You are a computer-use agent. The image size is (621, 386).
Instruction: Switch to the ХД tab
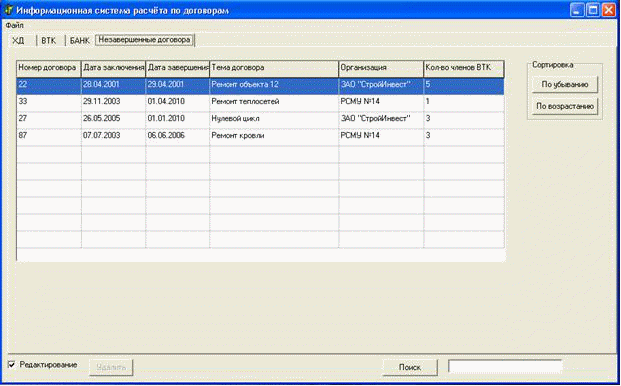18,41
